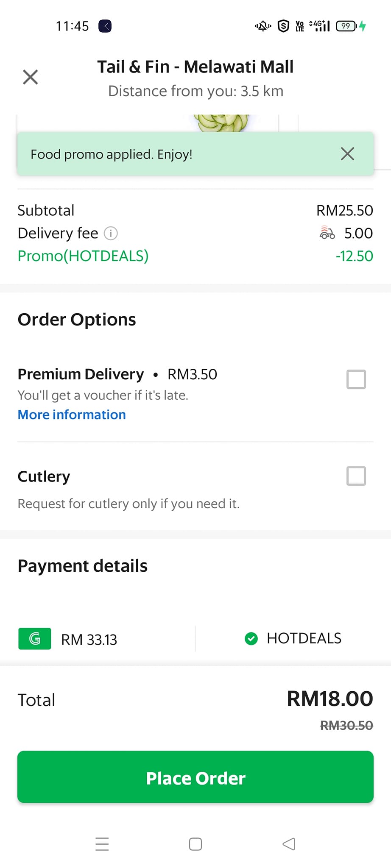Screen dimensions: 391x868
Task: Tap the delivery fee info icon
Action: tap(111, 233)
